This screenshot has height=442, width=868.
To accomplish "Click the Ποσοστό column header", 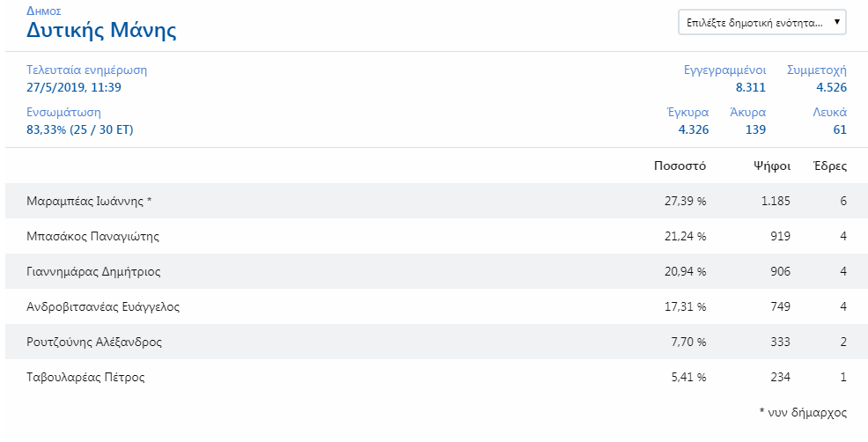I will pyautogui.click(x=680, y=166).
